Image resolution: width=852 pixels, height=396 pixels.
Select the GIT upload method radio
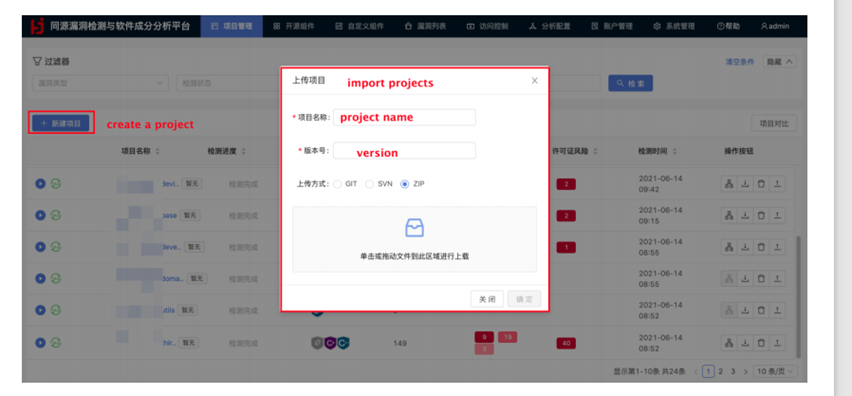click(337, 184)
